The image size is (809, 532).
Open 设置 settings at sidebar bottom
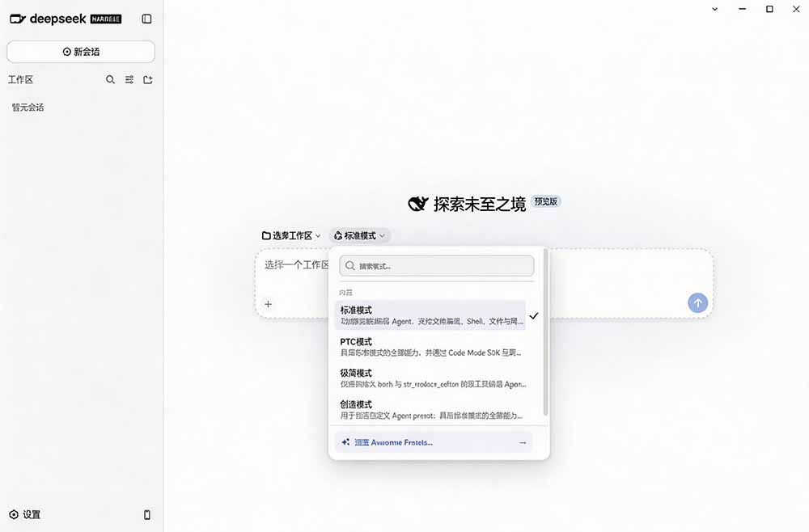[x=25, y=514]
